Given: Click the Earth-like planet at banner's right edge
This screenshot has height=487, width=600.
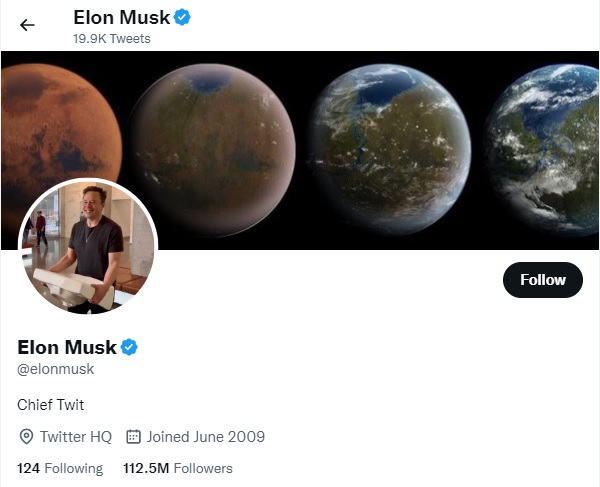Looking at the screenshot, I should [x=550, y=150].
